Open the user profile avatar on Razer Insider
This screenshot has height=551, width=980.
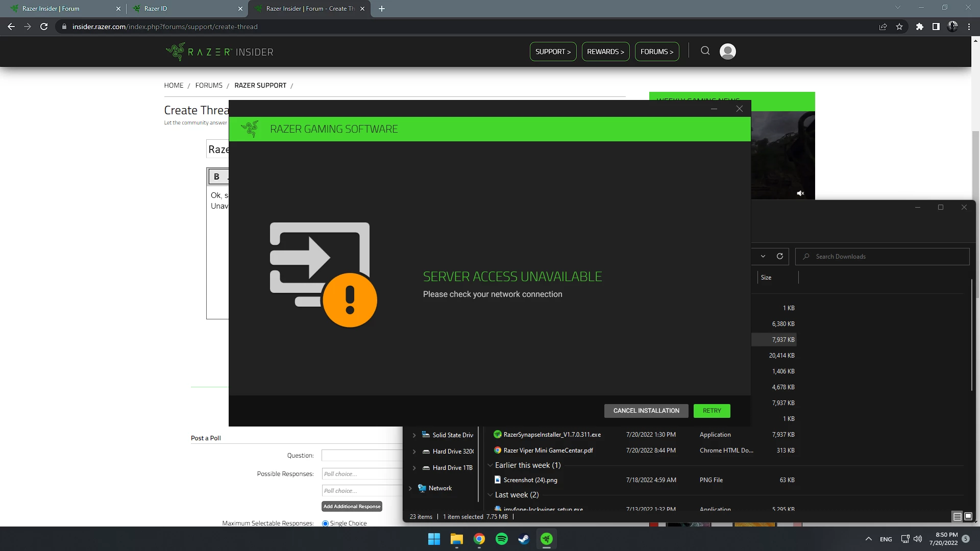[727, 51]
